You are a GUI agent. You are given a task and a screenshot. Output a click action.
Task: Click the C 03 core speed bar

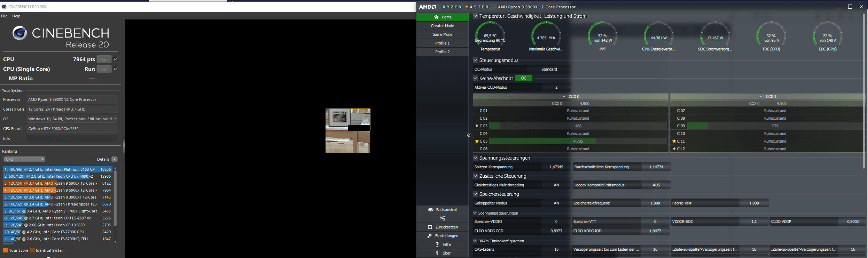pos(578,126)
